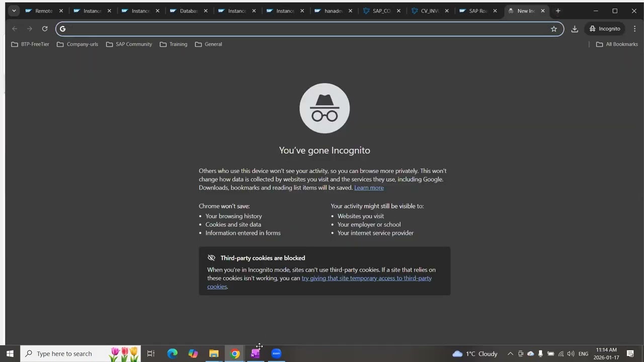Open Wi-Fi network settings tray icon
Screen dimensions: 644x362
[561, 353]
